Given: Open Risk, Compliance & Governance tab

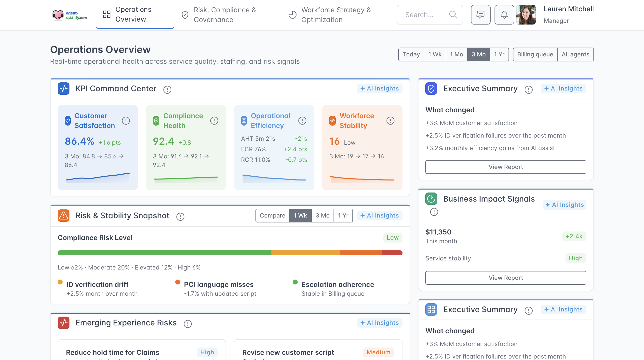Looking at the screenshot, I should (219, 15).
